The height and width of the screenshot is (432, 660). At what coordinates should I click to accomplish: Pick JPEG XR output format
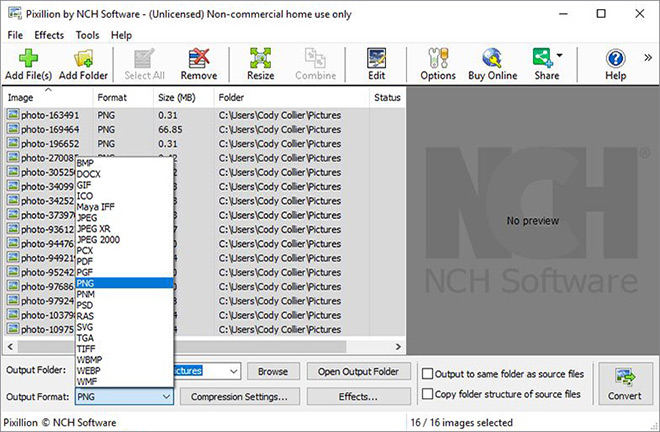point(124,229)
